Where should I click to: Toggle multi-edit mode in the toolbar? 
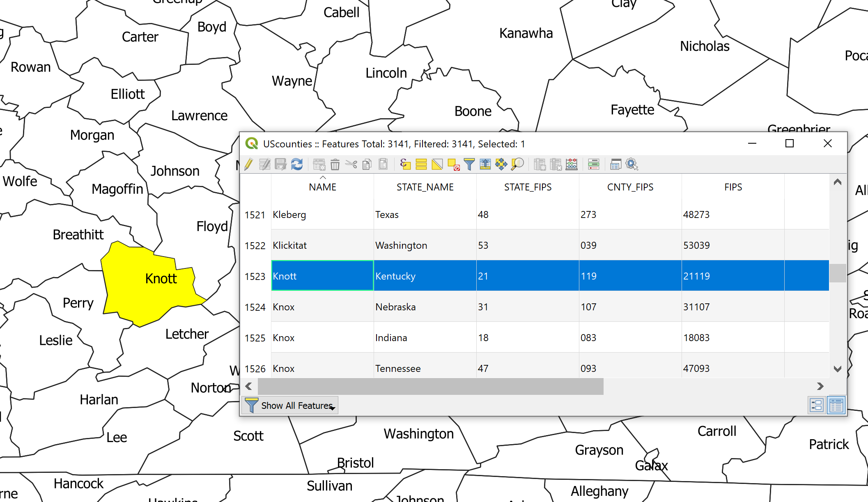[265, 164]
